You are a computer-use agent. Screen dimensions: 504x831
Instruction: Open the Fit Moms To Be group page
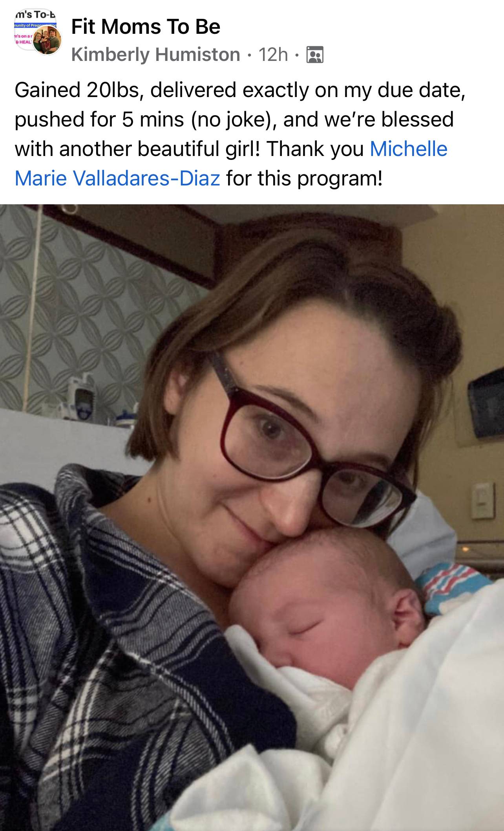[146, 27]
